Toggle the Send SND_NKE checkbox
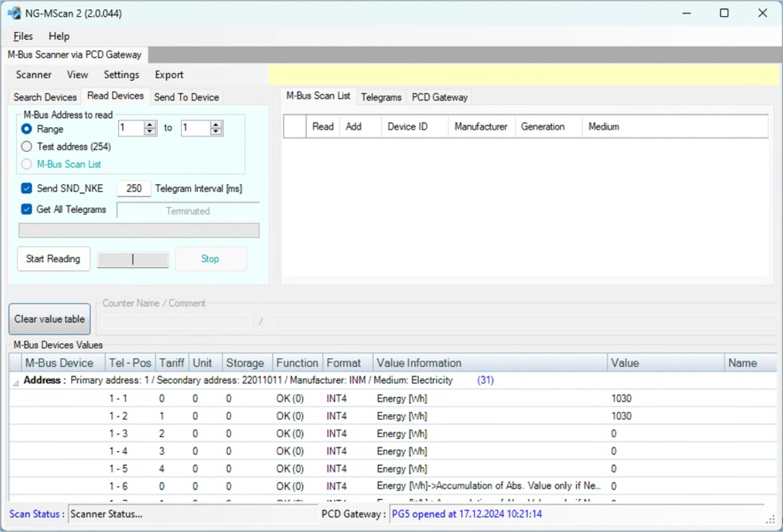Viewport: 783px width, 532px height. point(27,188)
